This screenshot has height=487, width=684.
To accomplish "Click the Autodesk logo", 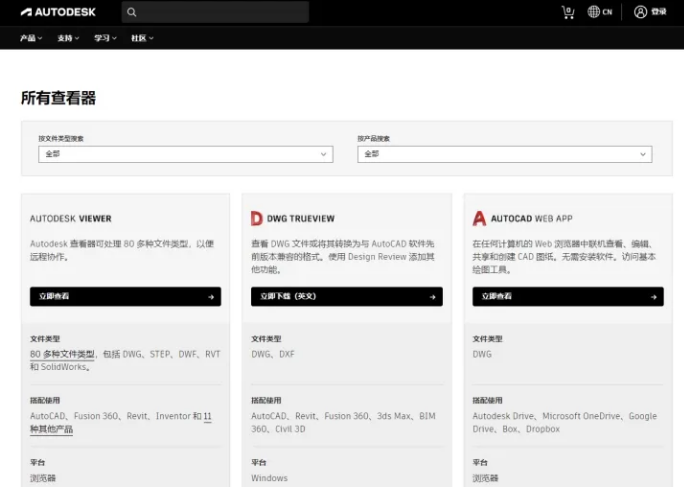I will tap(58, 12).
